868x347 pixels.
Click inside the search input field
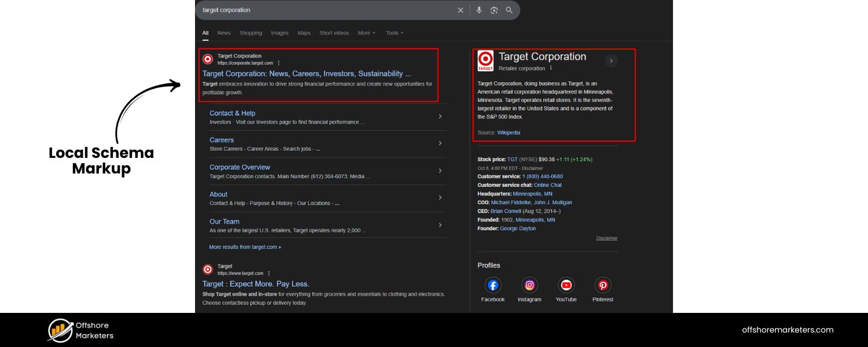click(x=324, y=10)
